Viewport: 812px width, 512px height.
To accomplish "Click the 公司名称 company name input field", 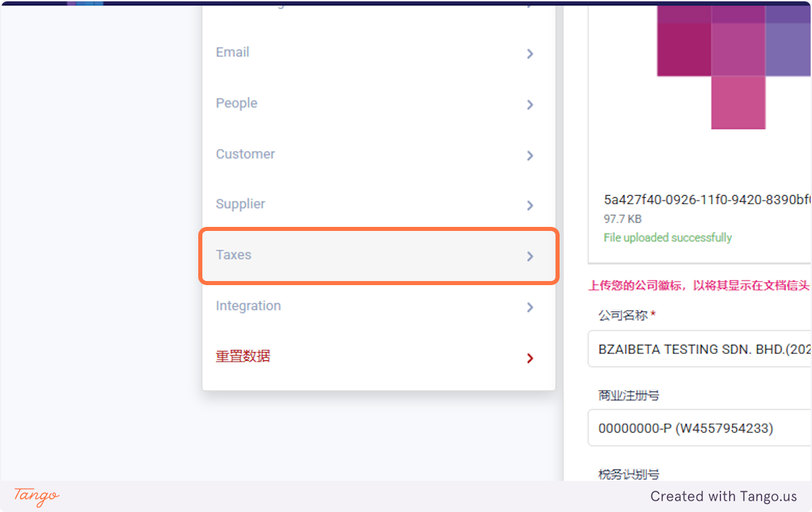I will tap(700, 349).
